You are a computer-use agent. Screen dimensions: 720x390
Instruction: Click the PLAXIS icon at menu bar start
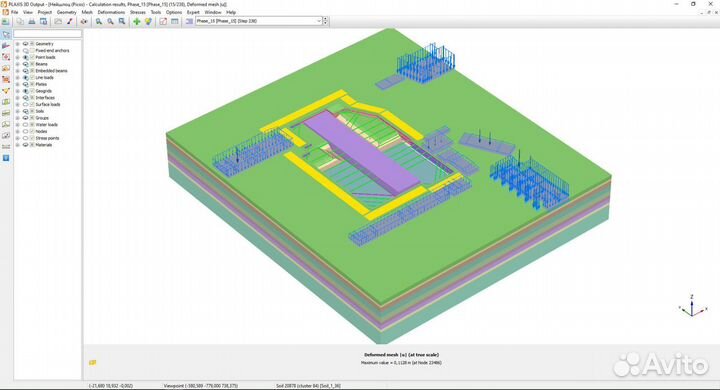[x=5, y=12]
